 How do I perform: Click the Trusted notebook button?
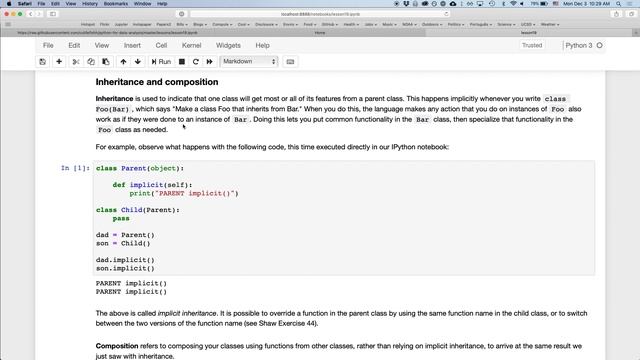coord(532,45)
